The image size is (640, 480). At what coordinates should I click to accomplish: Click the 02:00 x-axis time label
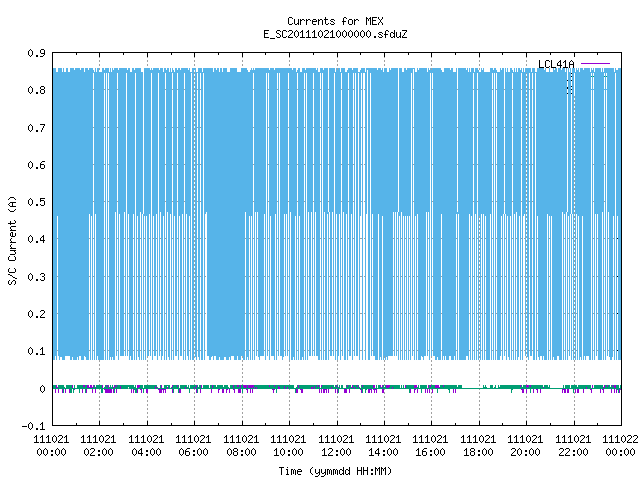98,452
